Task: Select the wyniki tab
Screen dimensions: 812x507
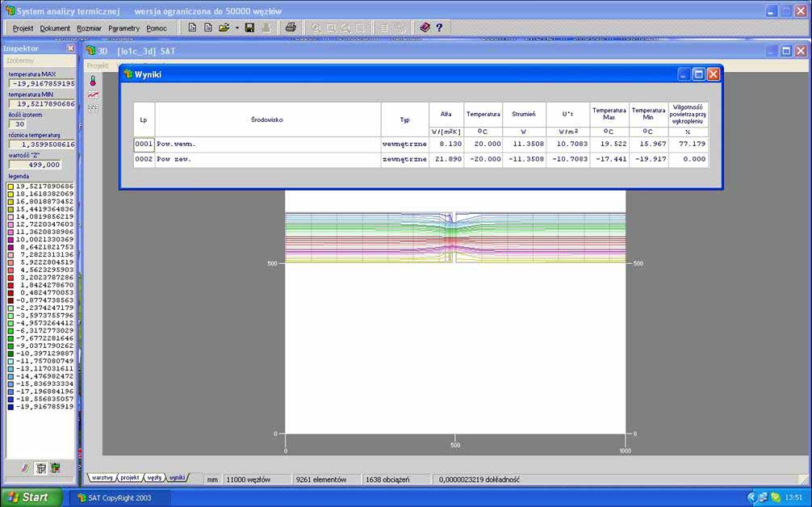Action: point(177,477)
